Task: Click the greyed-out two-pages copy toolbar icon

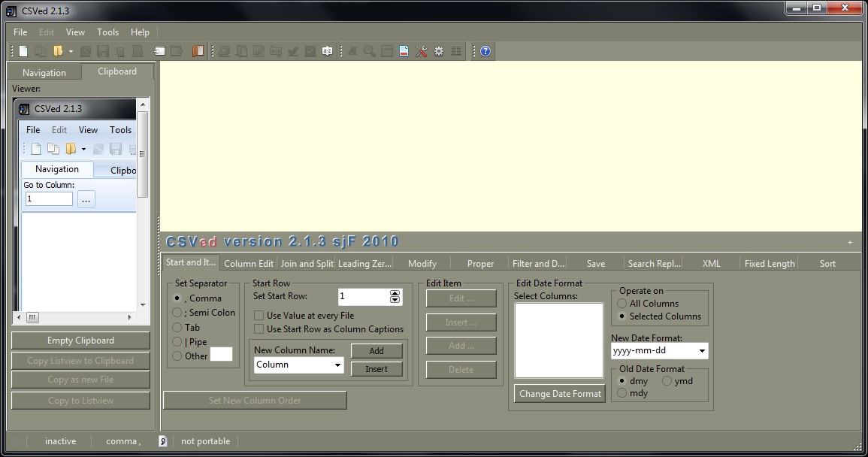Action: pyautogui.click(x=41, y=52)
